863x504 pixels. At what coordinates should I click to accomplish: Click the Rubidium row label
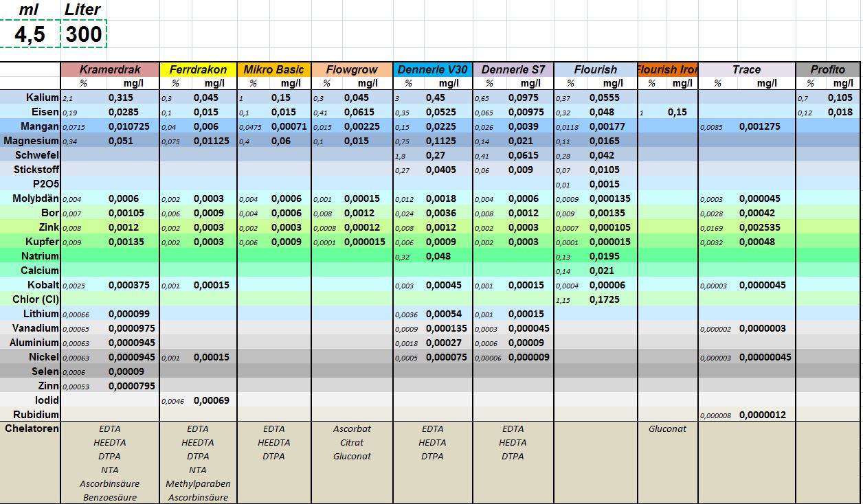[36, 415]
